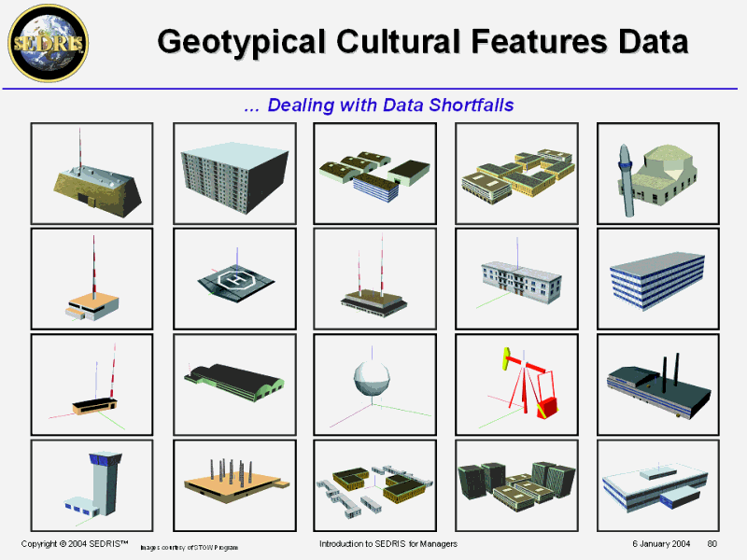
Task: Click the slide number 80
Action: click(x=712, y=543)
